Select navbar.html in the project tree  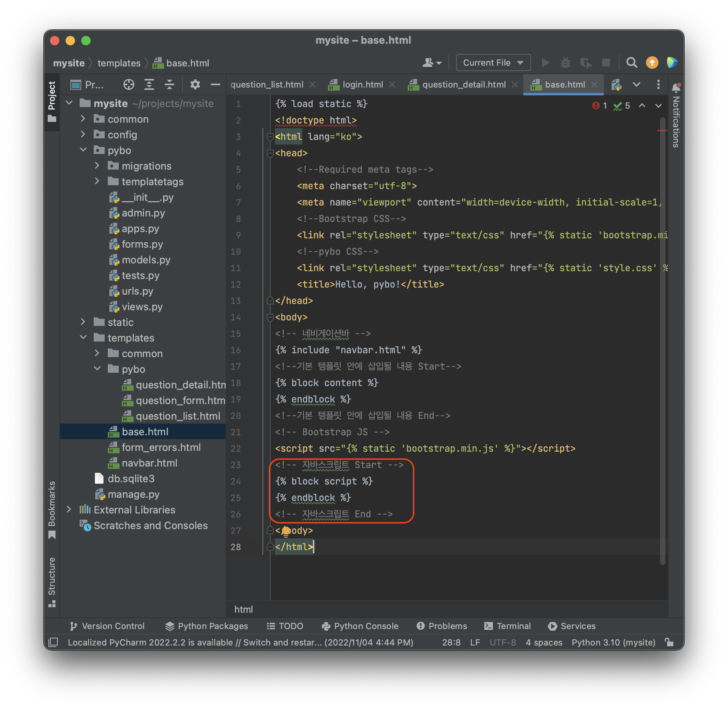point(149,463)
